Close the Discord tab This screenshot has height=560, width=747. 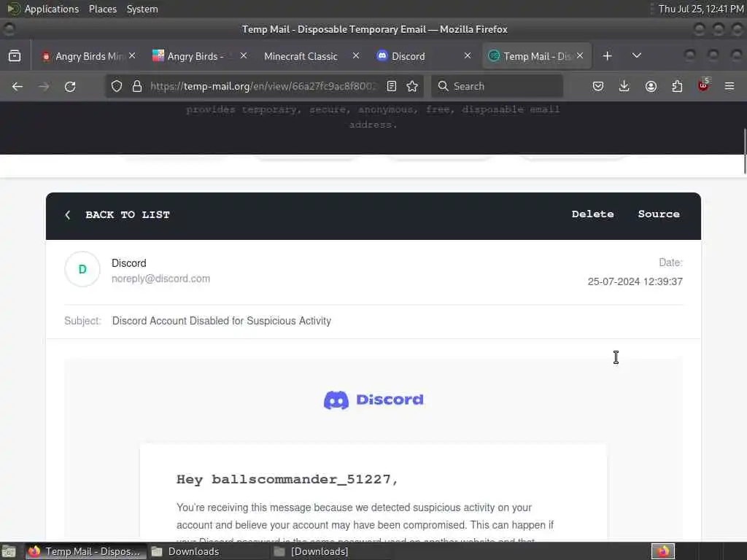468,55
